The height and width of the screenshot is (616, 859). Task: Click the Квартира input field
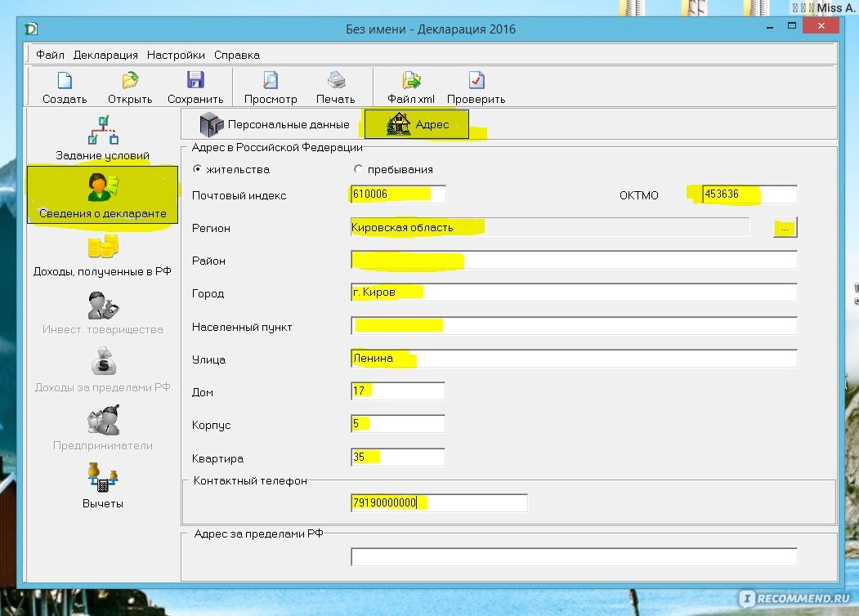(398, 458)
